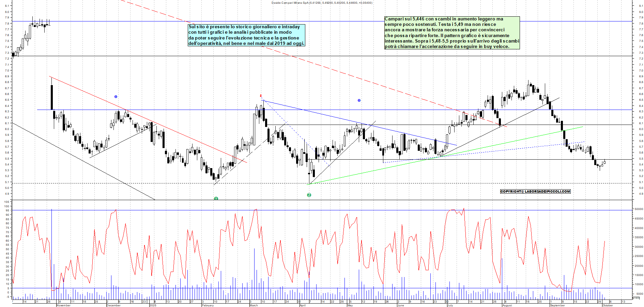This screenshot has height=307, width=644.
Task: Select the 2025 label on the time axis
Action: [153, 305]
